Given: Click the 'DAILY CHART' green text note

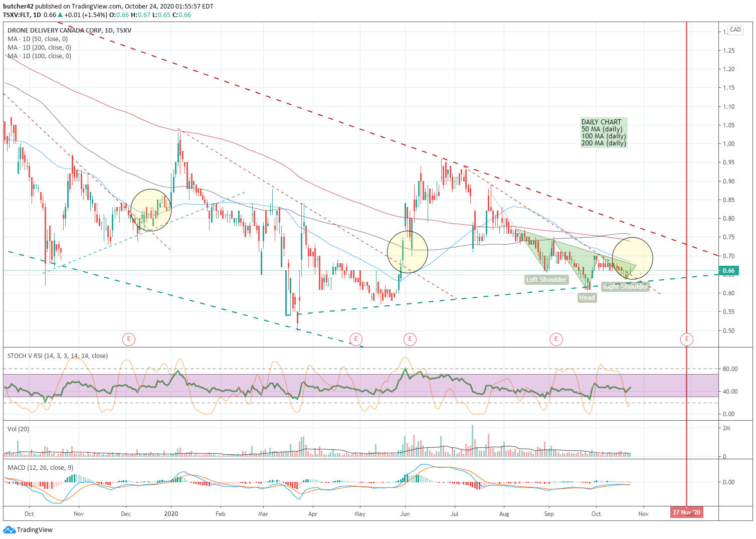Looking at the screenshot, I should [x=604, y=132].
